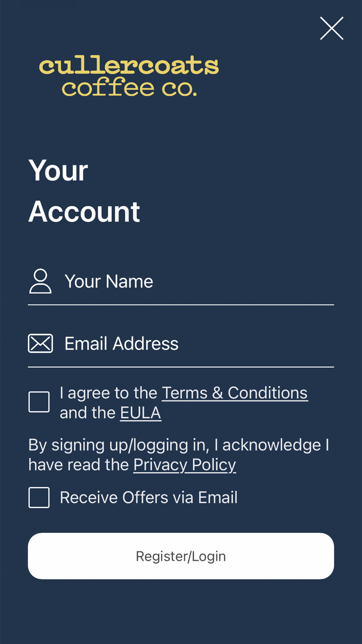
Task: Click the 'have read the' text before Privacy Policy
Action: click(x=79, y=465)
